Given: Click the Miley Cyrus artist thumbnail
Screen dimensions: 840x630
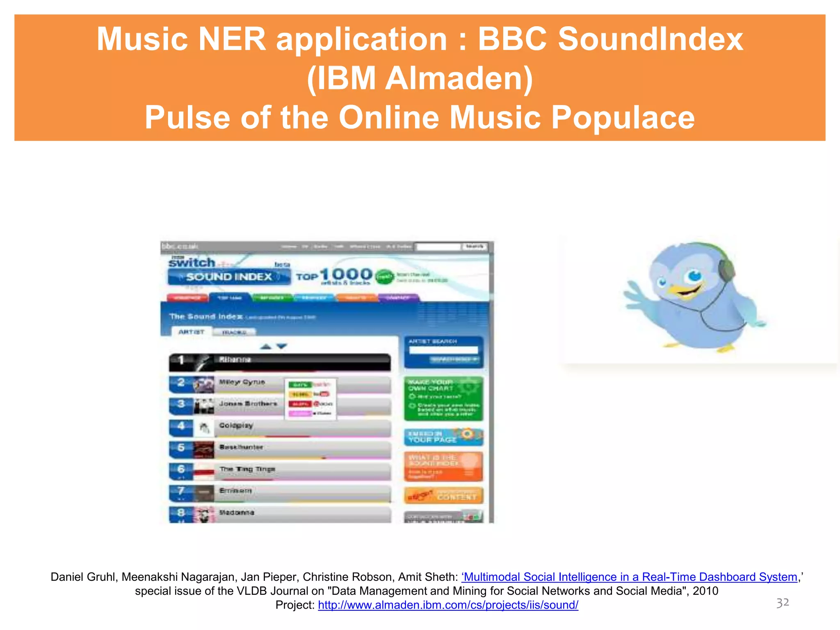Looking at the screenshot, I should point(204,385).
